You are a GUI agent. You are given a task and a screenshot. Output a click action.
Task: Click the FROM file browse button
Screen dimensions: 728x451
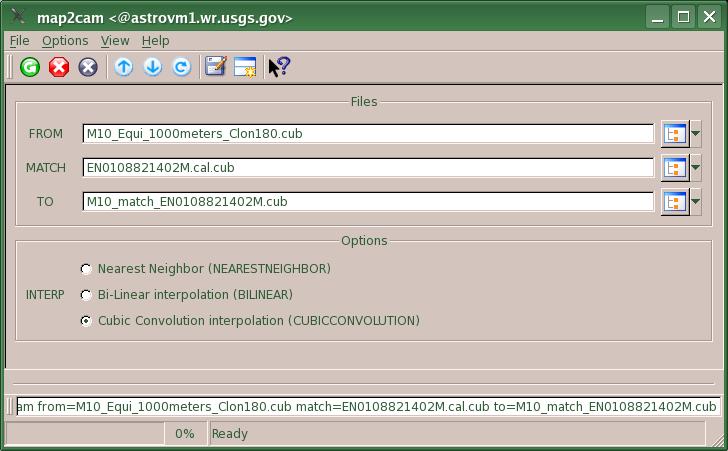673,134
